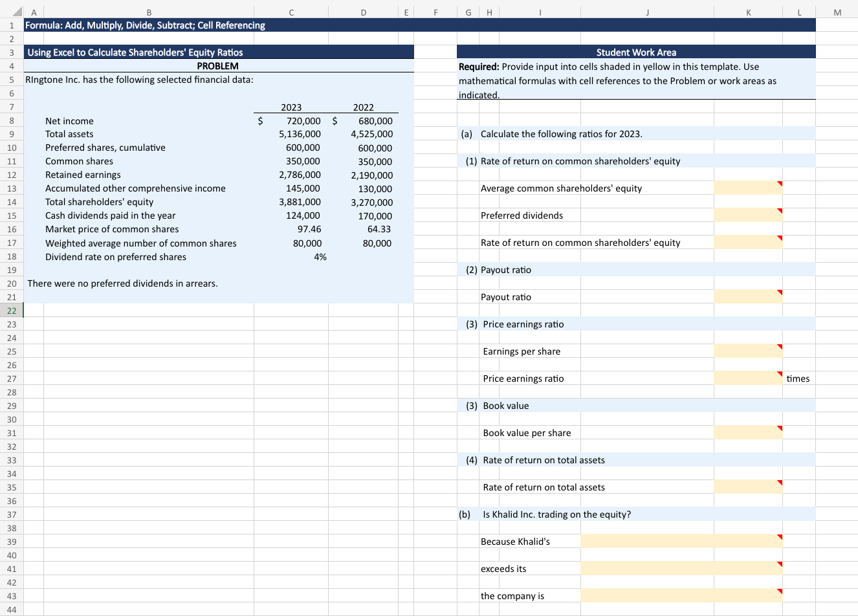858x616 pixels.
Task: Select column K header
Action: click(748, 12)
